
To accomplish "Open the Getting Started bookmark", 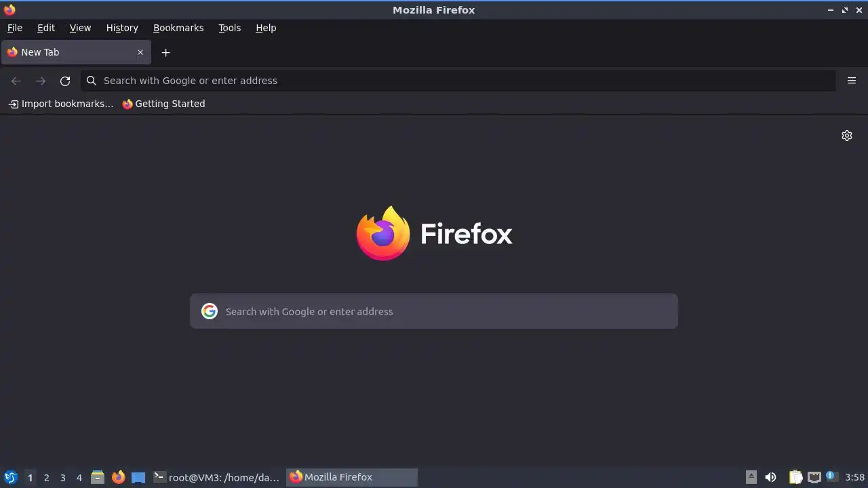I will click(x=163, y=104).
